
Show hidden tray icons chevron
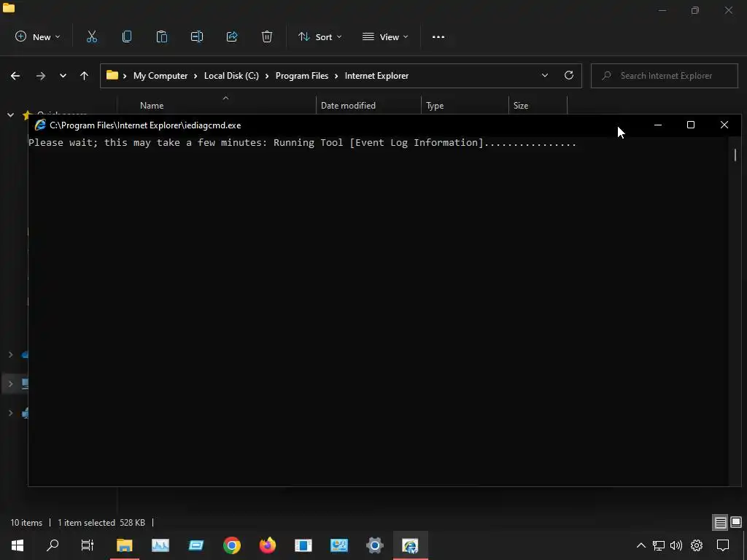(x=640, y=545)
